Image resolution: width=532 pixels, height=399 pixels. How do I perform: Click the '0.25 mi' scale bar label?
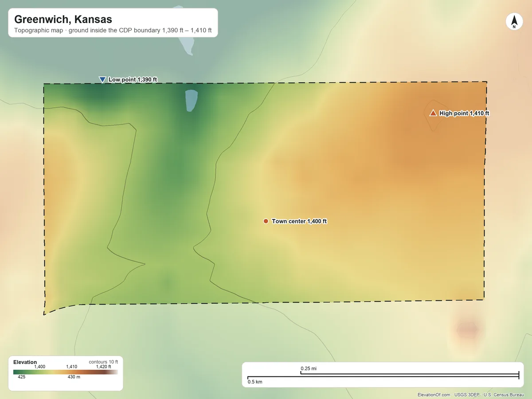[309, 368]
